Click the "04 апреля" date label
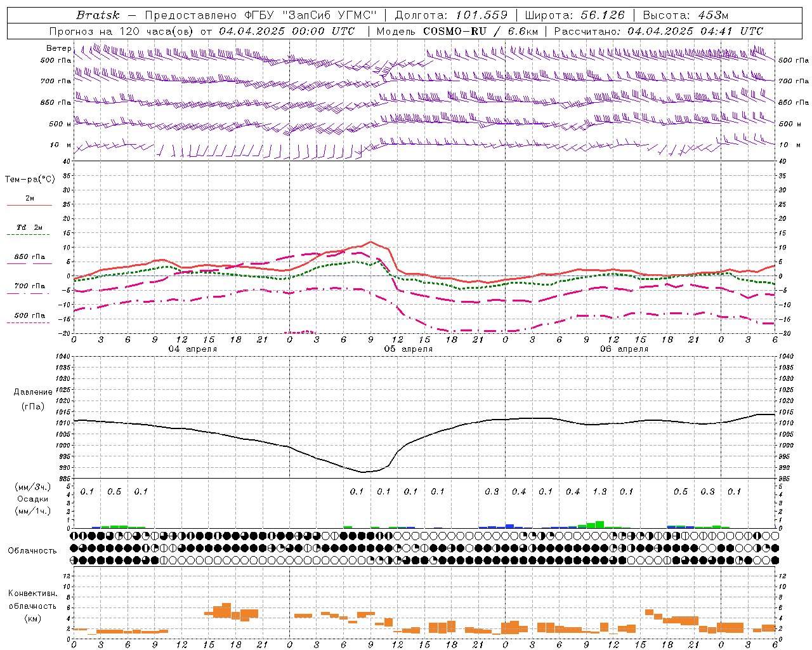Viewport: 812px width, 650px height. tap(193, 349)
